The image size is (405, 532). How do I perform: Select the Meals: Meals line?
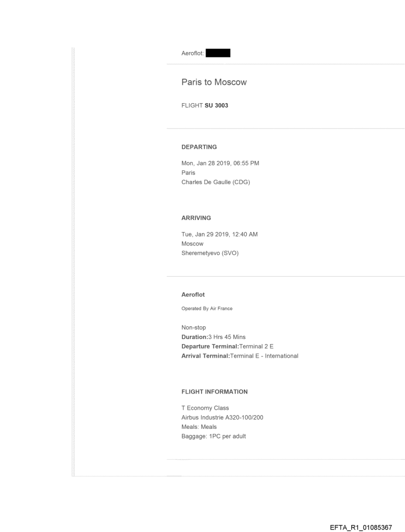tap(199, 427)
